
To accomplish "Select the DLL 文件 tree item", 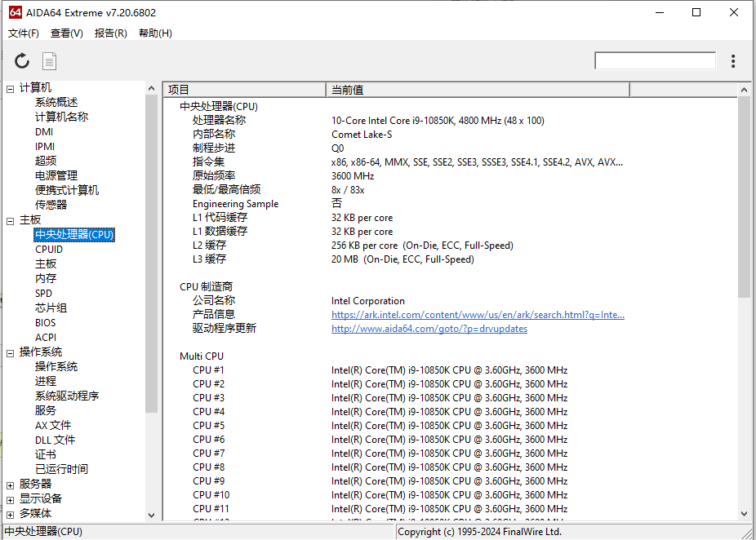I will click(x=55, y=440).
